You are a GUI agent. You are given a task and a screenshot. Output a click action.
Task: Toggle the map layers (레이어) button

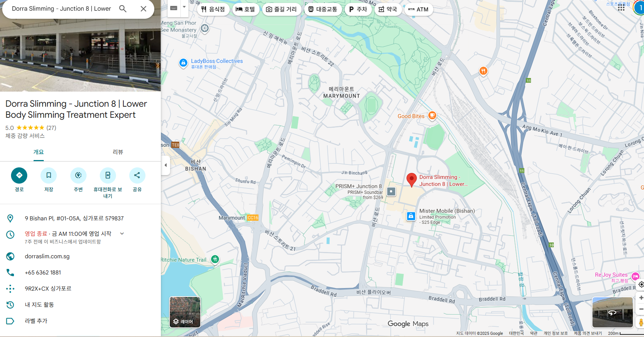point(185,312)
